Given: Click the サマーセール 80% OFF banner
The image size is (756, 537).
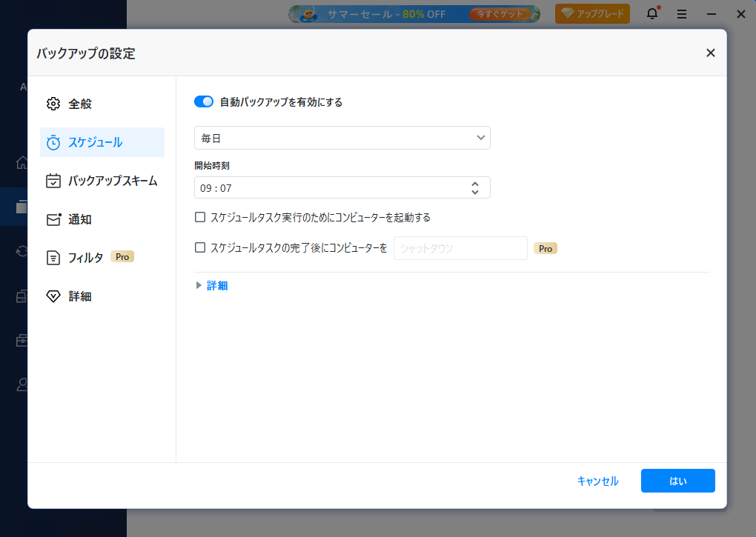Looking at the screenshot, I should 414,14.
